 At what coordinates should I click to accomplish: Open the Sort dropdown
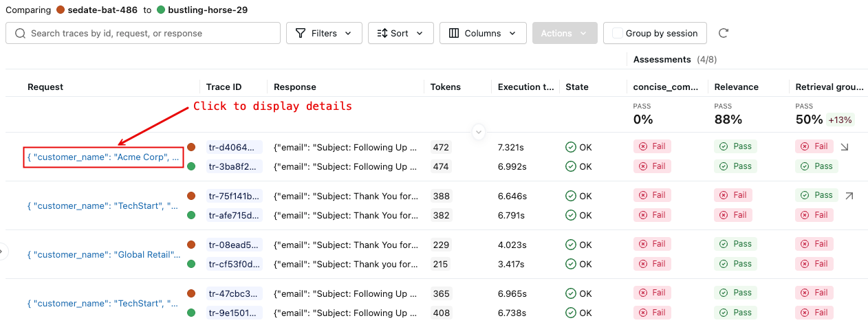pos(400,33)
